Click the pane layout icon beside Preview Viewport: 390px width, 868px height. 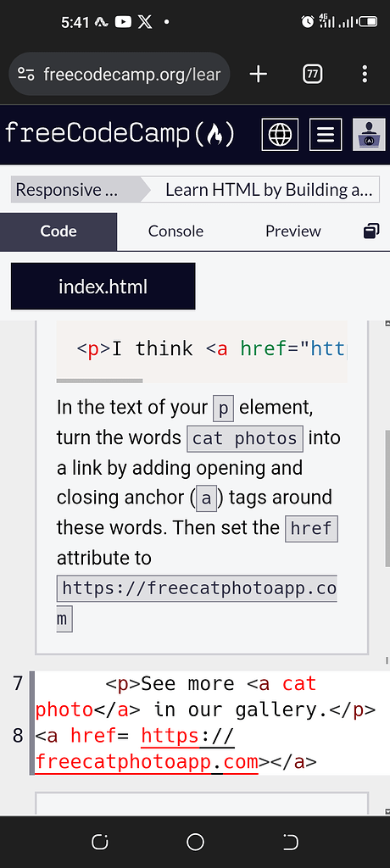coord(371,231)
